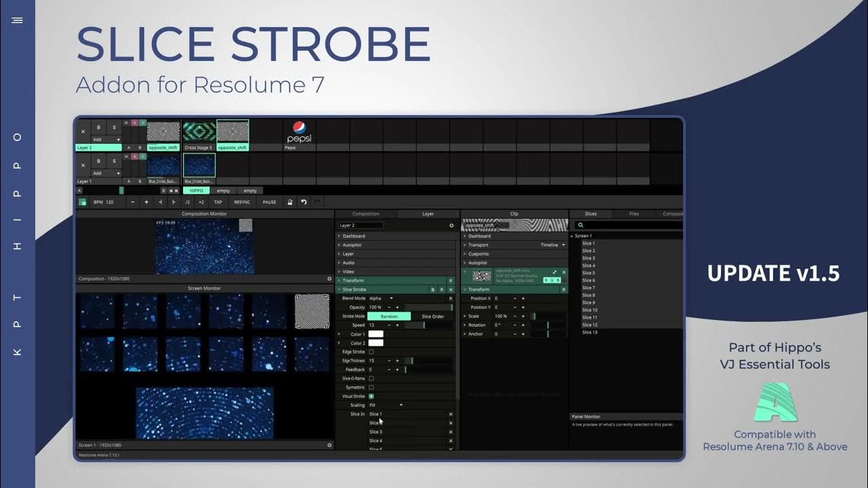The image size is (868, 488).
Task: Open the hamburger menu at top left
Action: coord(18,20)
